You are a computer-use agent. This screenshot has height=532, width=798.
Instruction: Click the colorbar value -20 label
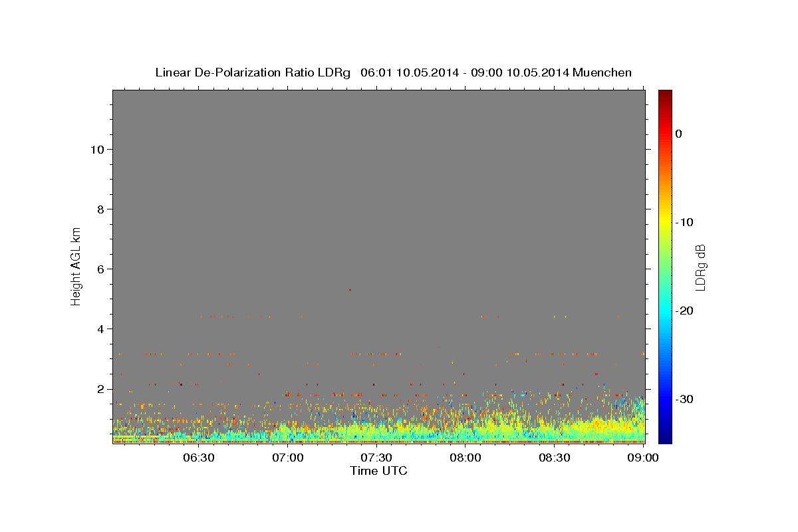click(685, 311)
